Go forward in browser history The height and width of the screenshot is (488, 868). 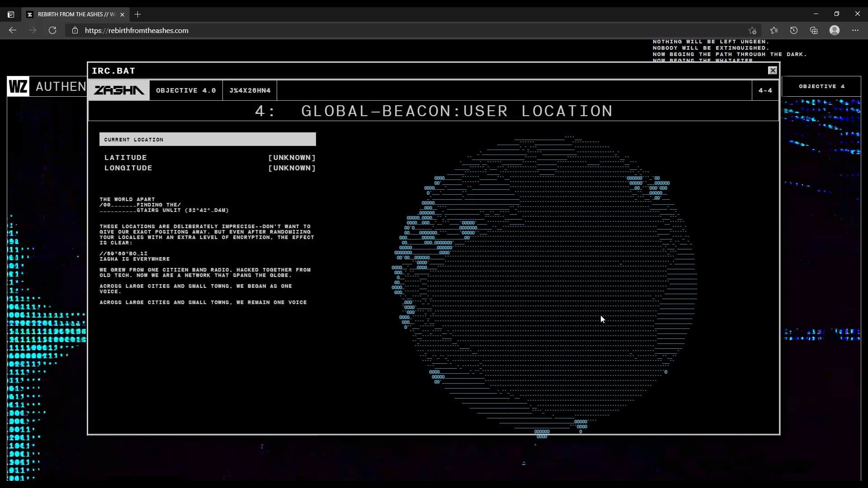(33, 30)
